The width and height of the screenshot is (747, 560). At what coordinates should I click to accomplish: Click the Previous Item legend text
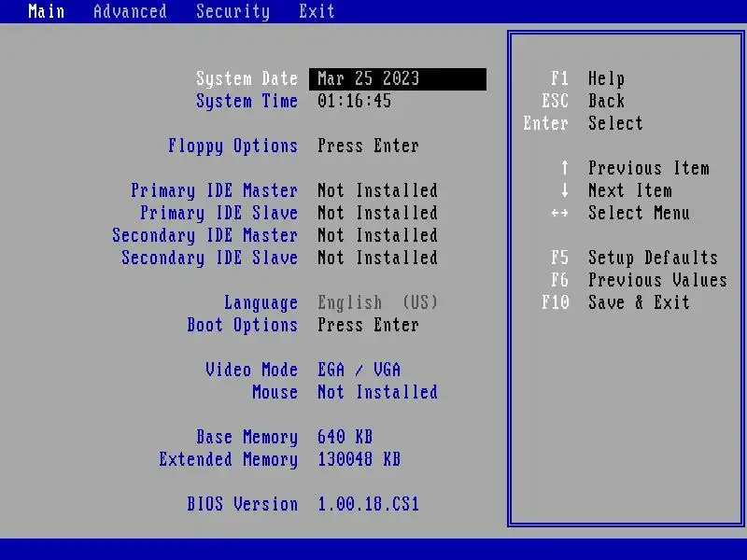[x=648, y=168]
